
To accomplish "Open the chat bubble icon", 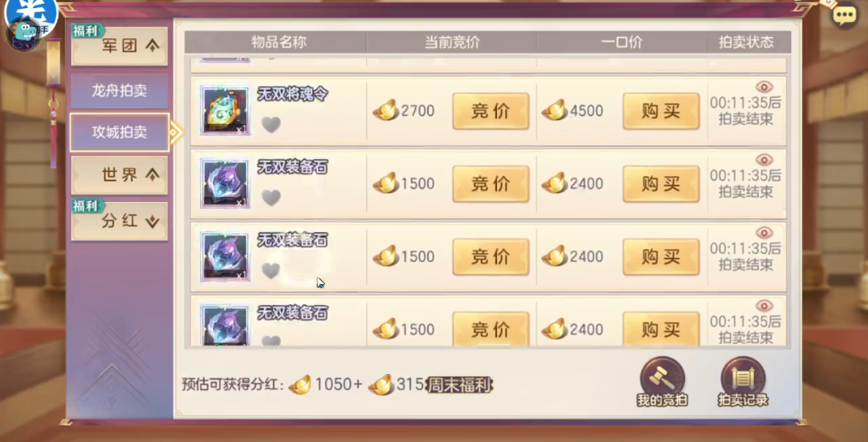I will tap(844, 15).
